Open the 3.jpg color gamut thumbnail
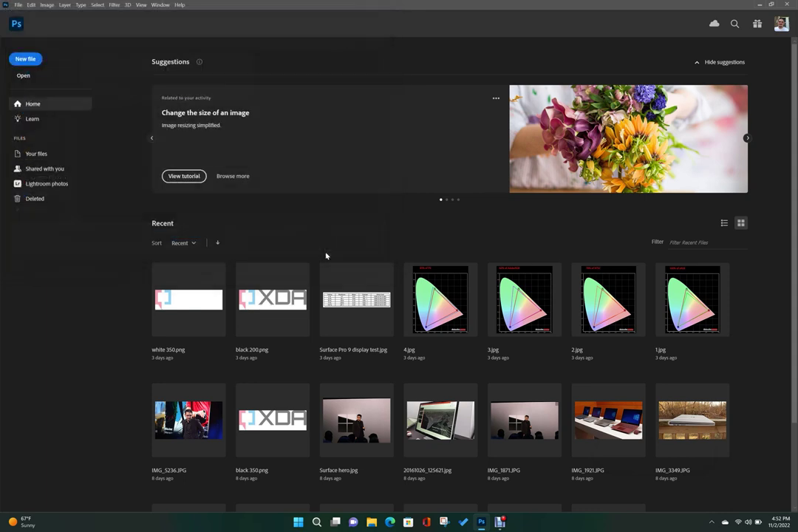Image resolution: width=798 pixels, height=532 pixels. tap(525, 299)
